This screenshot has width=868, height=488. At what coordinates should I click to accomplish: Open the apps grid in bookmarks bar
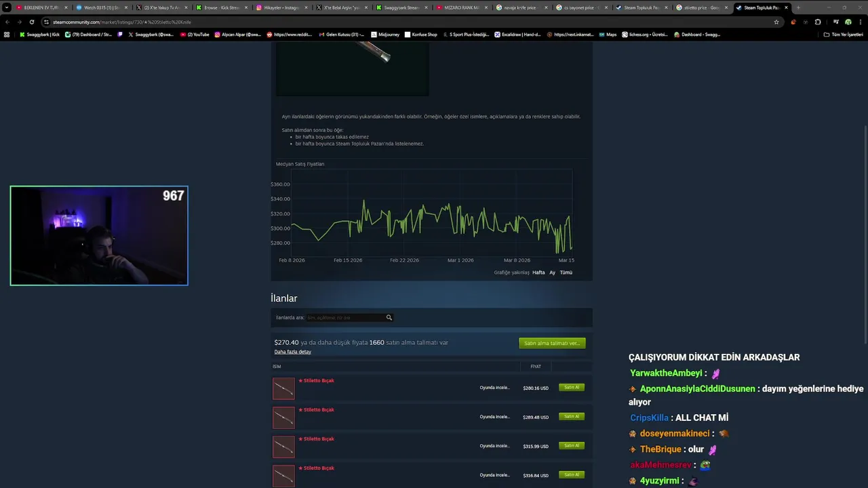pos(7,35)
